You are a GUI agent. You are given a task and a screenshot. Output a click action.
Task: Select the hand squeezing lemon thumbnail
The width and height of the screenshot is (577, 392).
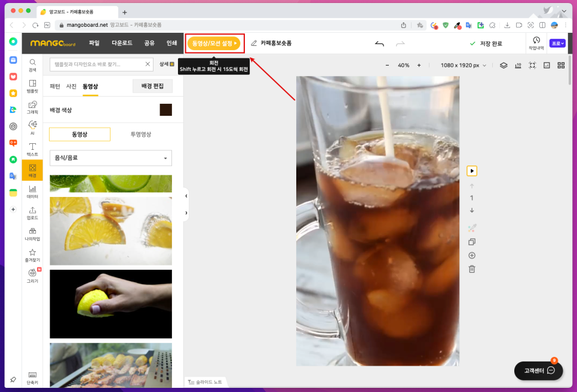pyautogui.click(x=111, y=304)
